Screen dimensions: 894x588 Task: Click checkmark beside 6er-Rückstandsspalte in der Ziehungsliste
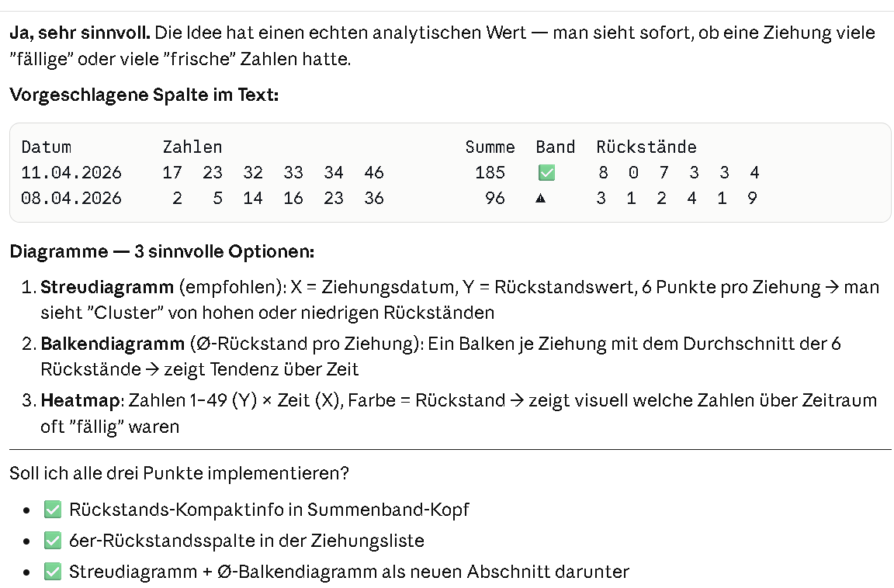point(53,541)
